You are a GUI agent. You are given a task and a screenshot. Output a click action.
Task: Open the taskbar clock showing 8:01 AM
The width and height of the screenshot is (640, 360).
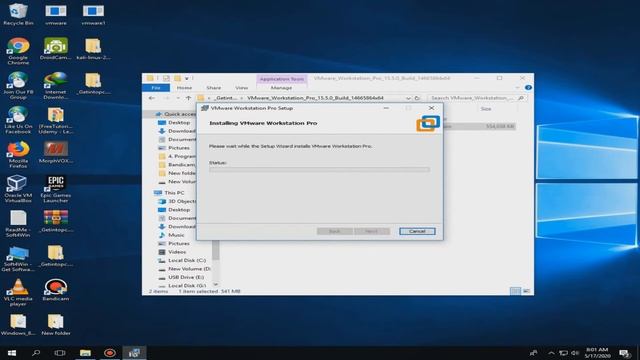(x=597, y=353)
